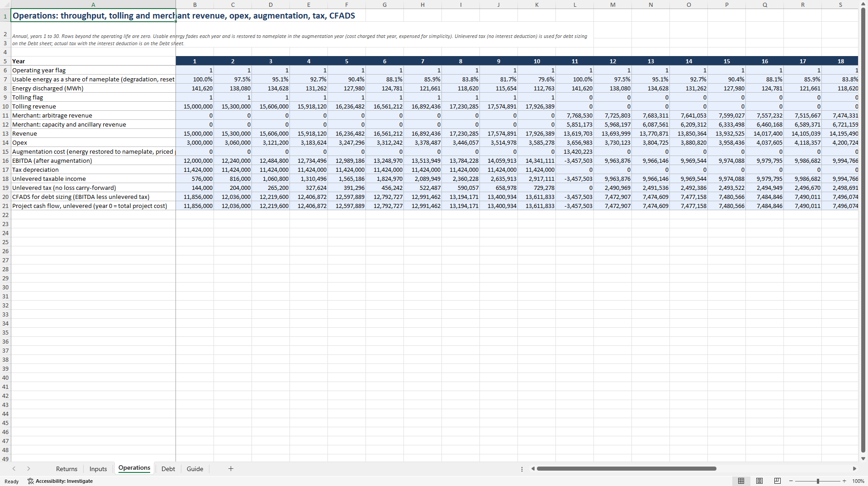The width and height of the screenshot is (868, 486).
Task: Select column L header
Action: (x=575, y=5)
